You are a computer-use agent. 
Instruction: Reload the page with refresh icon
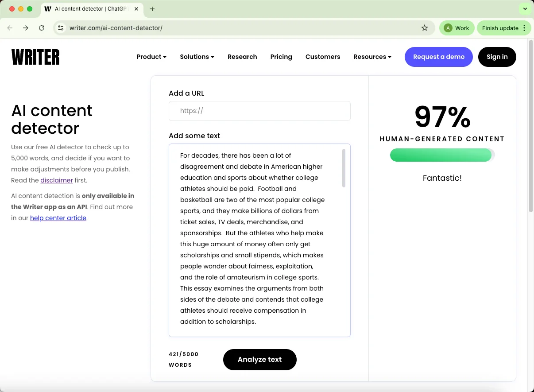point(42,28)
